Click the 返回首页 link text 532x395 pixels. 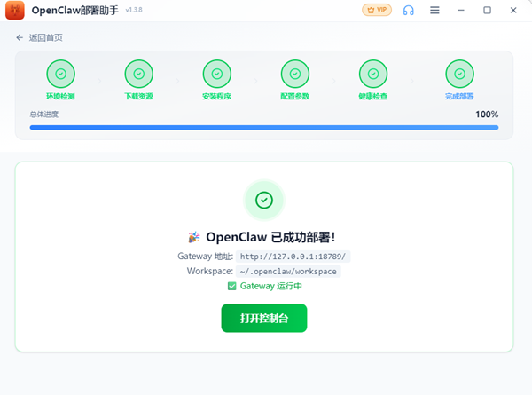point(46,37)
